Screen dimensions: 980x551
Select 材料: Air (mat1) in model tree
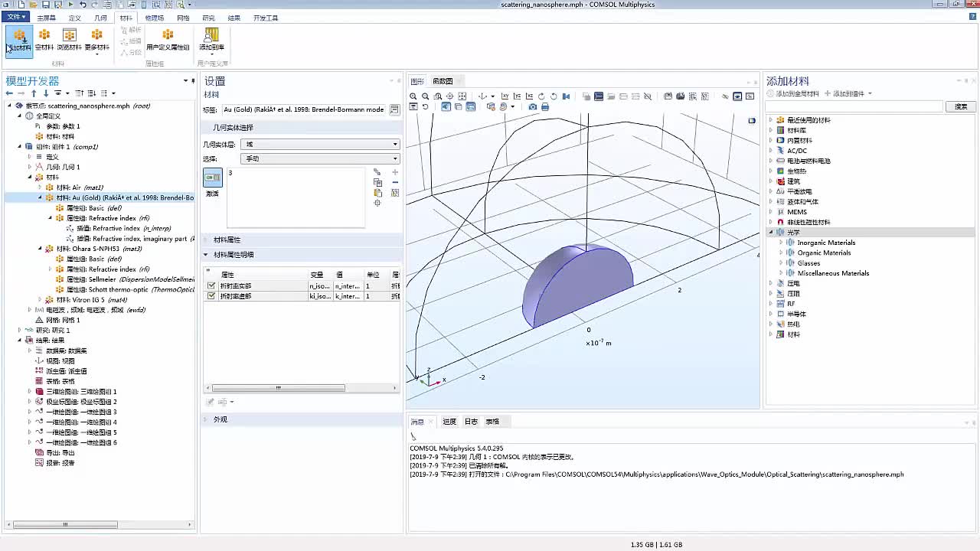pyautogui.click(x=80, y=187)
